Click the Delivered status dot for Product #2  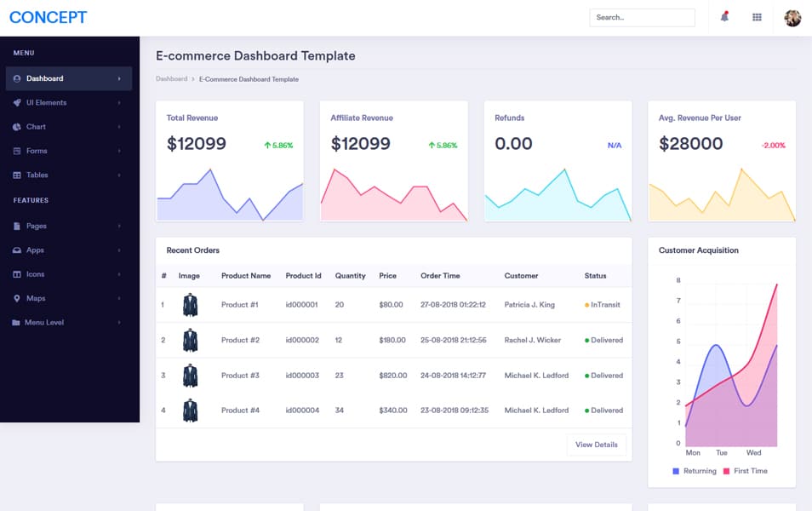(587, 340)
